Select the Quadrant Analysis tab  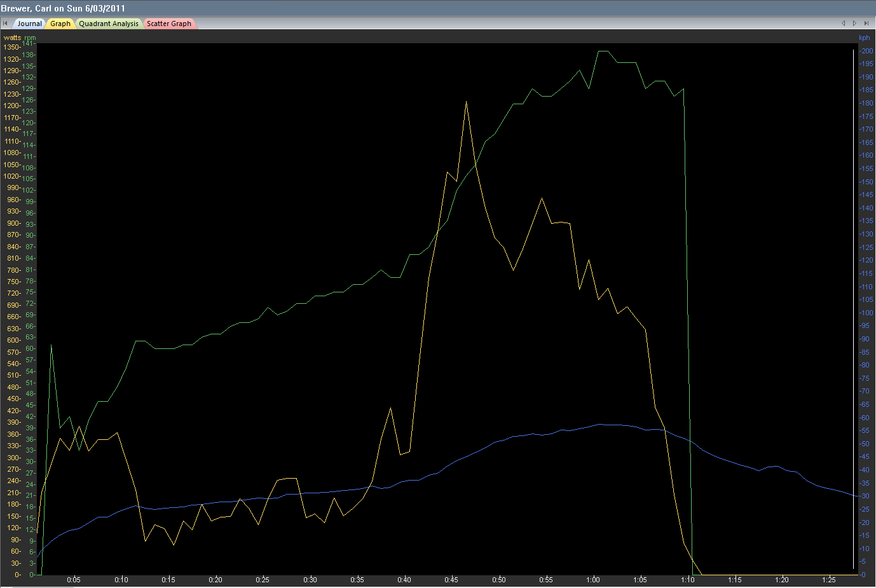[109, 24]
